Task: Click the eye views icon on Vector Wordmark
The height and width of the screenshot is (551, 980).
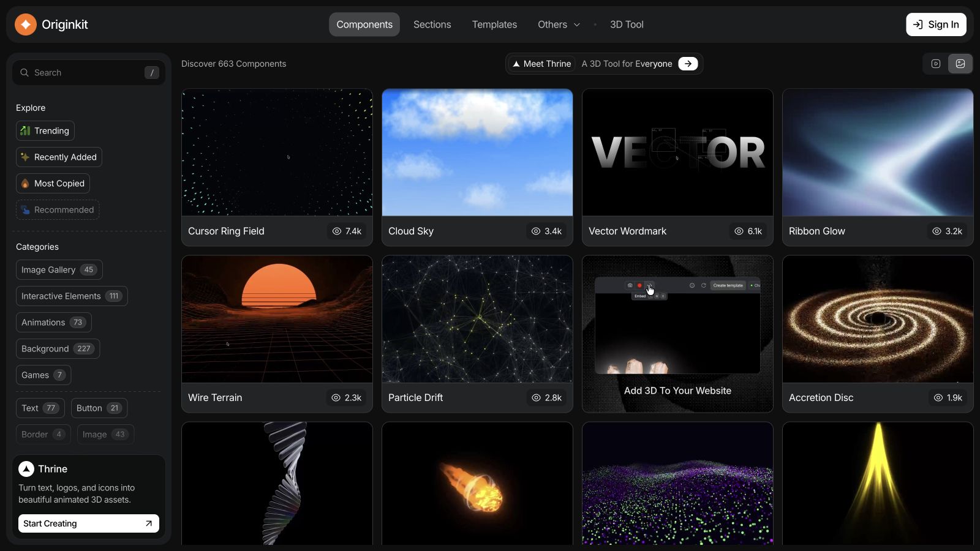Action: coord(739,231)
